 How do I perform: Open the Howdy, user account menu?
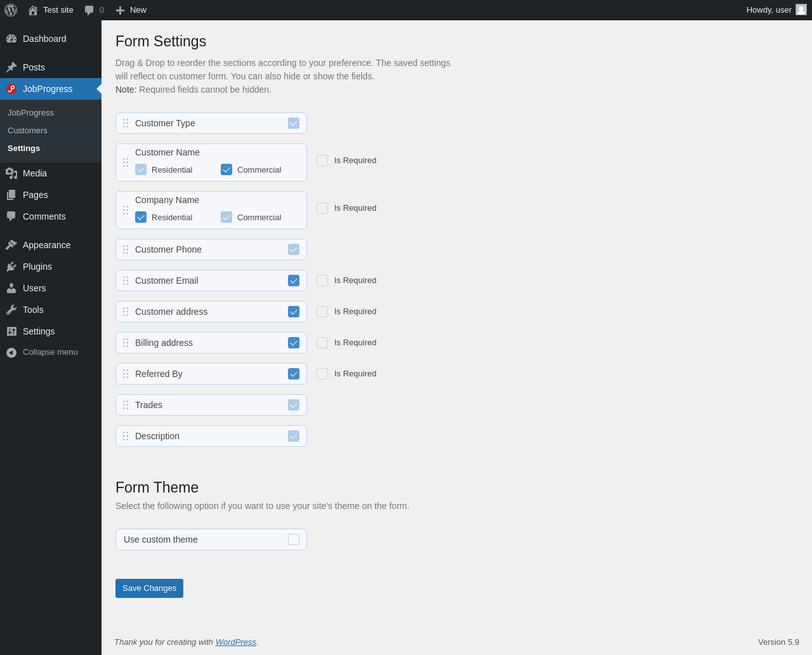[x=768, y=10]
